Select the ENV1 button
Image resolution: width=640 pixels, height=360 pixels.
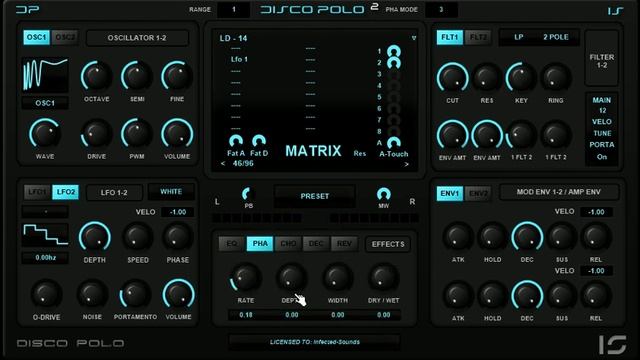(449, 193)
